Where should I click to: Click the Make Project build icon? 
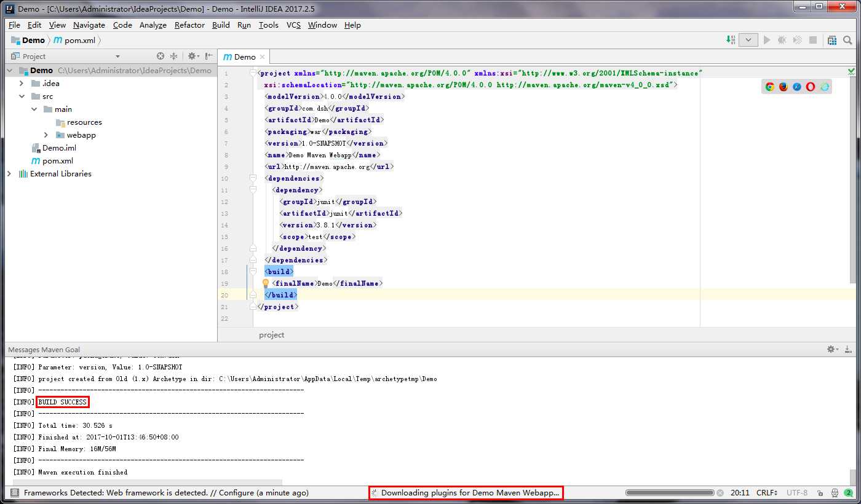click(x=731, y=40)
